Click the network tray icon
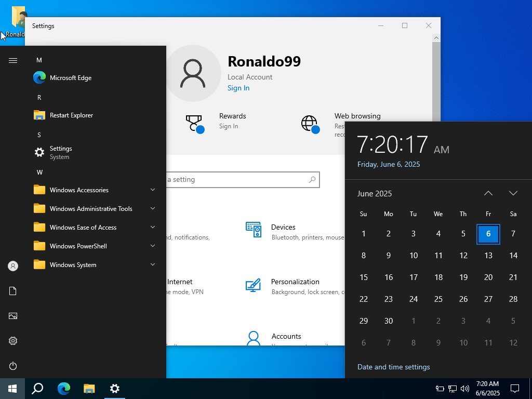The height and width of the screenshot is (399, 532). [x=453, y=389]
